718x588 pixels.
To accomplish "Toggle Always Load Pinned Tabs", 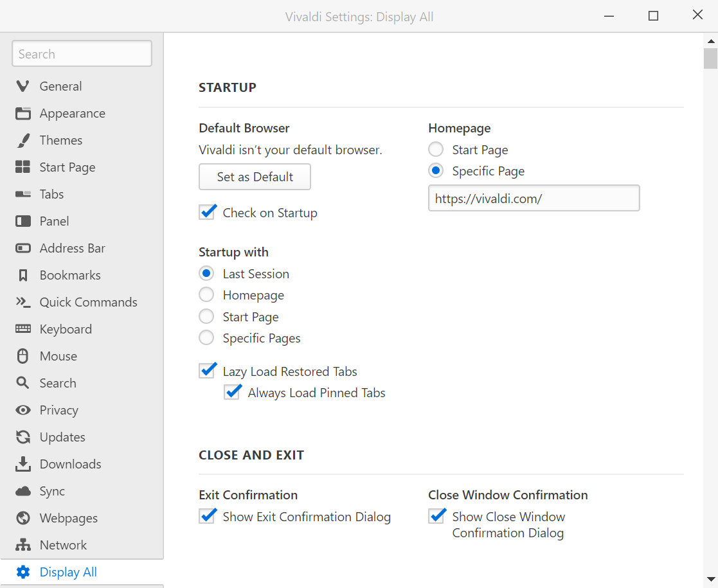I will click(232, 392).
